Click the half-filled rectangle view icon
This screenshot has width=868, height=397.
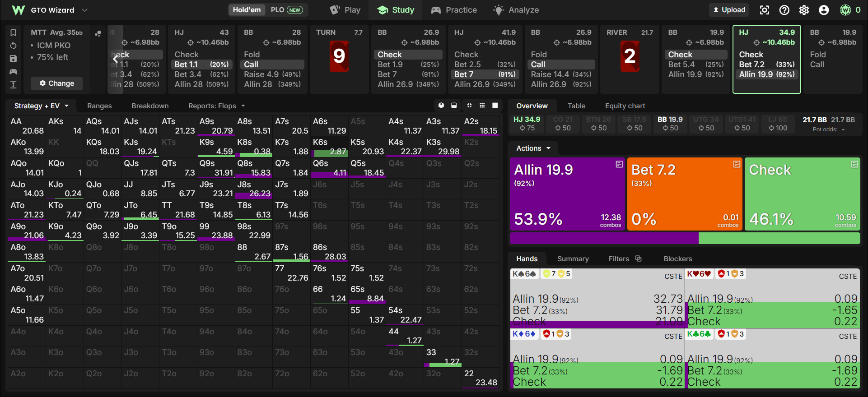click(x=454, y=106)
